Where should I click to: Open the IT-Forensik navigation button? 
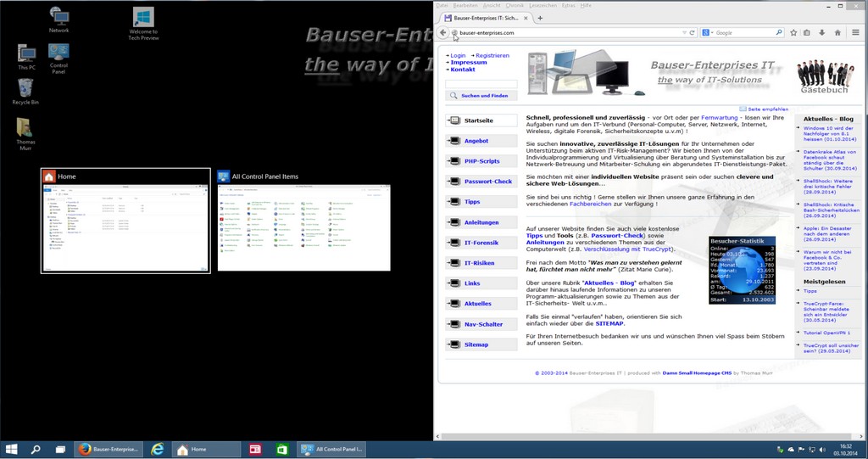(x=481, y=243)
